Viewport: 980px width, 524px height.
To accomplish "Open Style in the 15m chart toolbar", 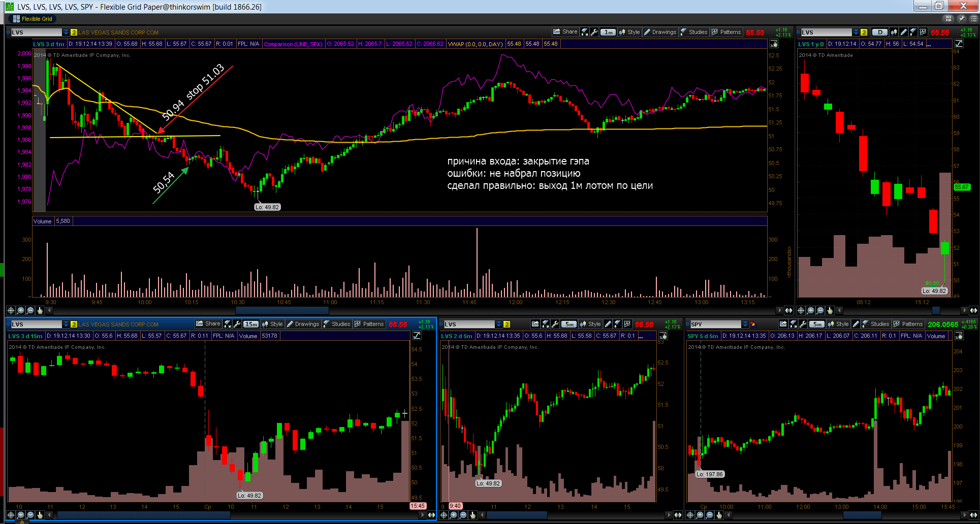I will [x=272, y=324].
